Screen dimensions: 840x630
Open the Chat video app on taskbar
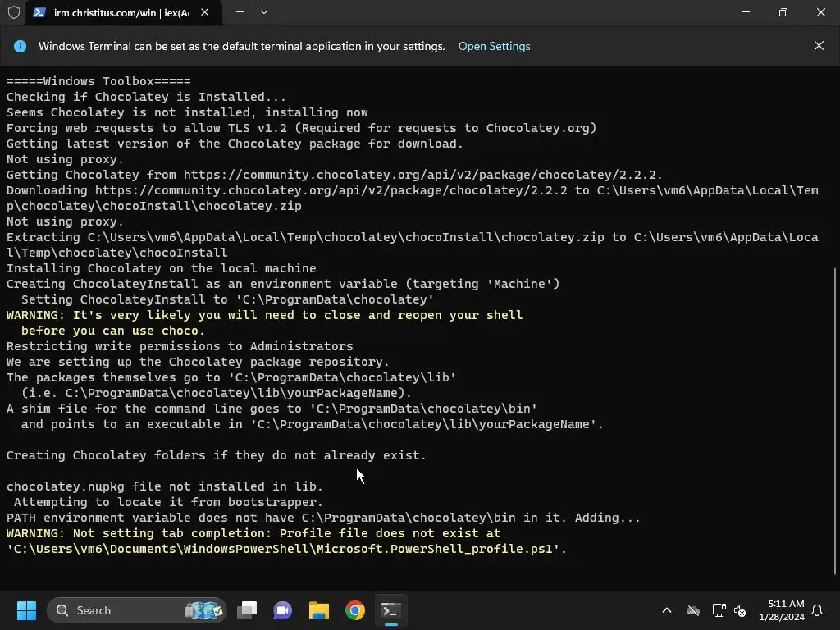[x=283, y=610]
